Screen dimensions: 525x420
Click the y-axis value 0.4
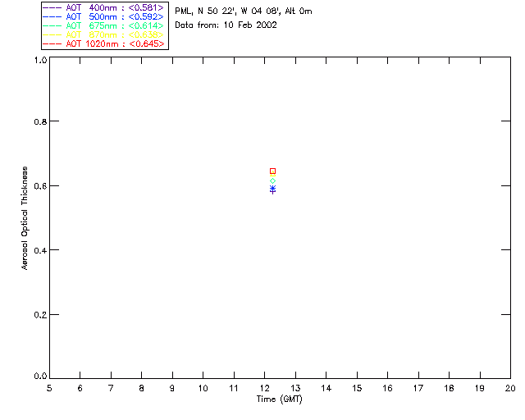pyautogui.click(x=40, y=250)
